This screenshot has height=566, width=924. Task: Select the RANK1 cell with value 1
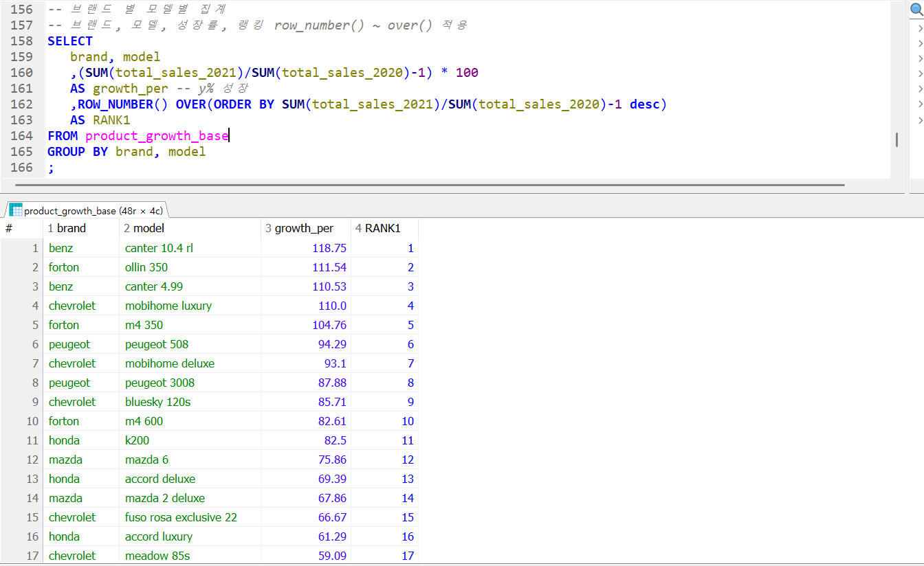(x=384, y=248)
